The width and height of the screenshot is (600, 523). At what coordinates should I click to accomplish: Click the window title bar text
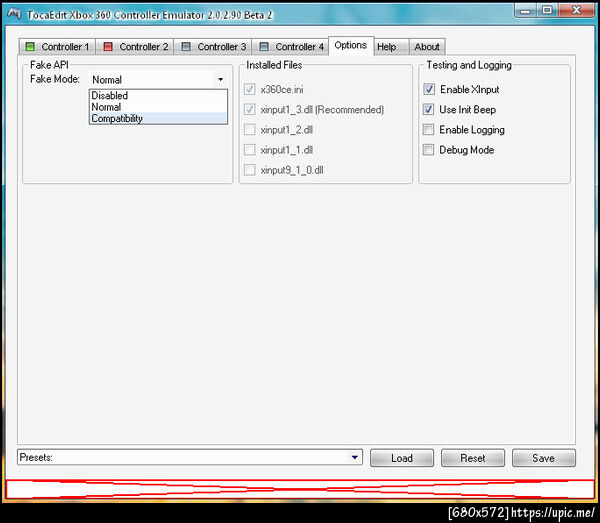(150, 15)
